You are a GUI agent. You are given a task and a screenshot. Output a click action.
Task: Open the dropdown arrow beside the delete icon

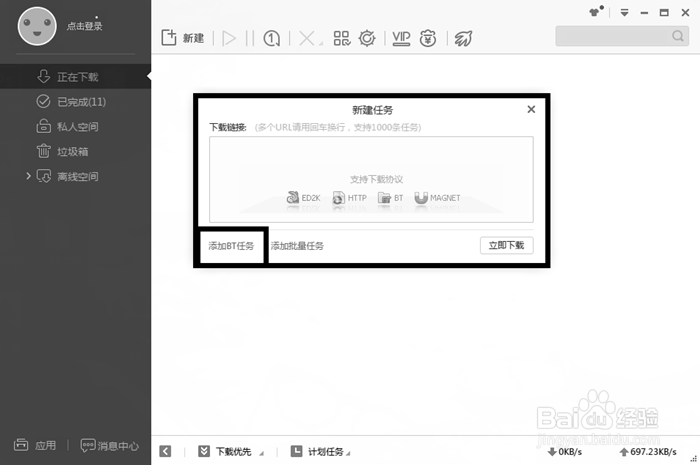tap(321, 44)
